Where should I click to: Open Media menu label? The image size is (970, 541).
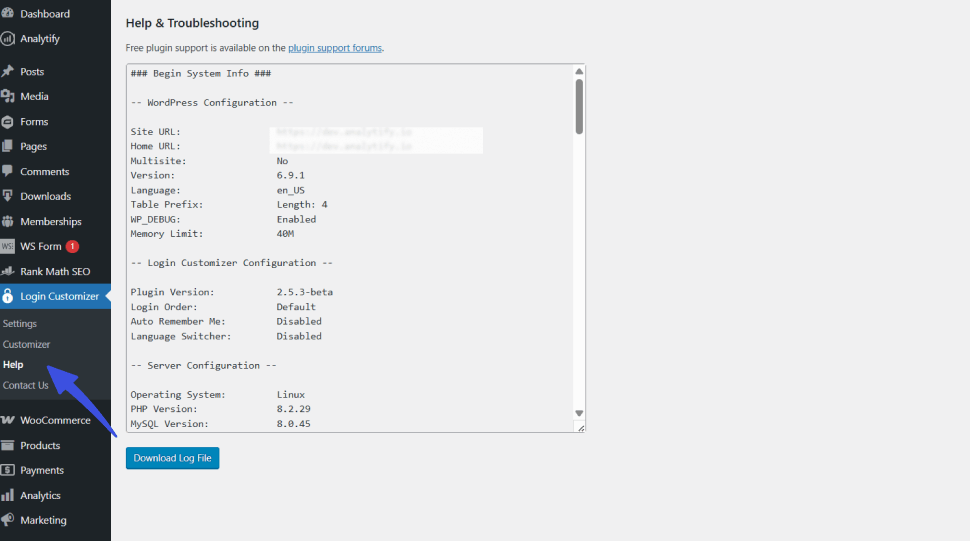coord(34,96)
